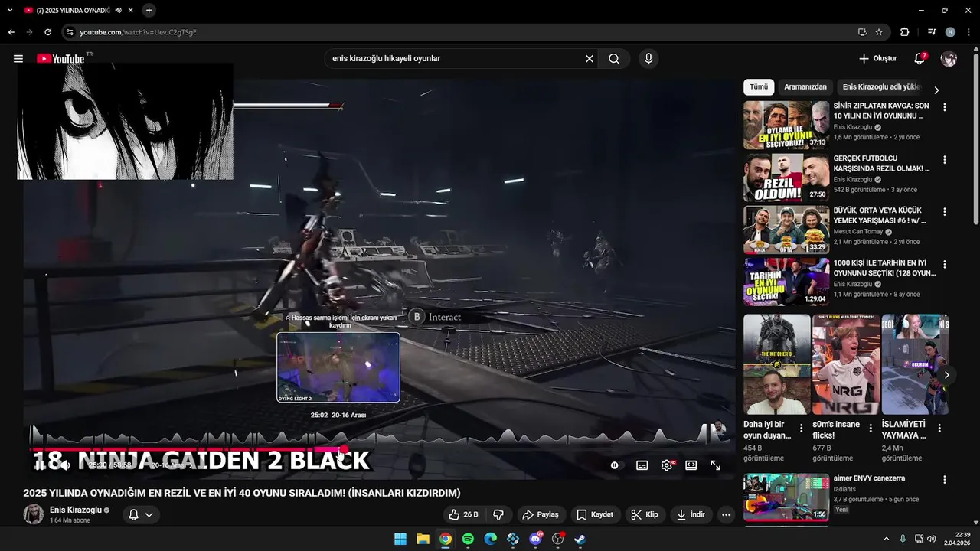Open options for GERÇEK FUTBOLCU video
The height and width of the screenshot is (551, 980).
[945, 160]
